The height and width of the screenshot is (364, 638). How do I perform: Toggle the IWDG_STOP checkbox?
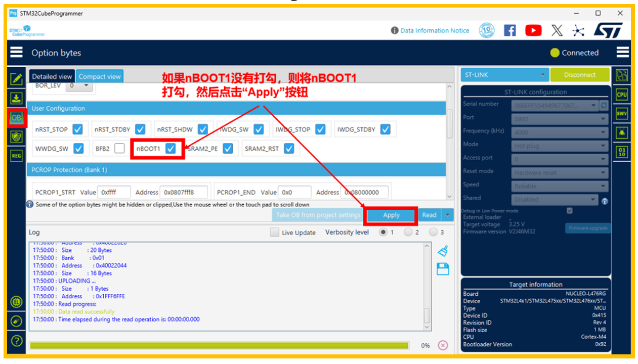tap(320, 129)
